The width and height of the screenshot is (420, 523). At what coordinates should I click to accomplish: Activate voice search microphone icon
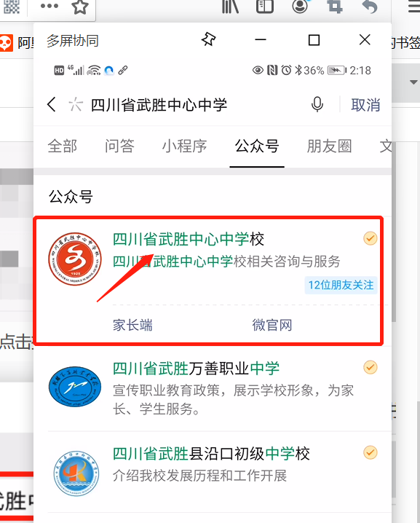click(317, 104)
